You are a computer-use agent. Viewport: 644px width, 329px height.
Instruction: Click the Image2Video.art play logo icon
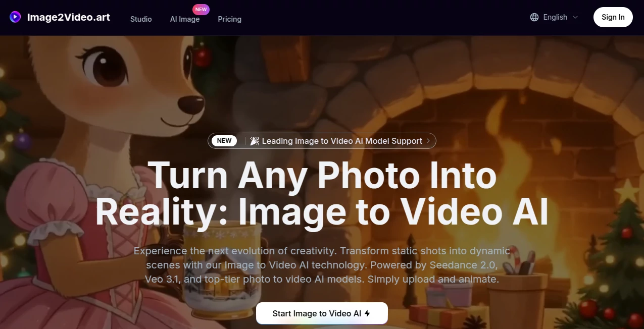[x=15, y=17]
